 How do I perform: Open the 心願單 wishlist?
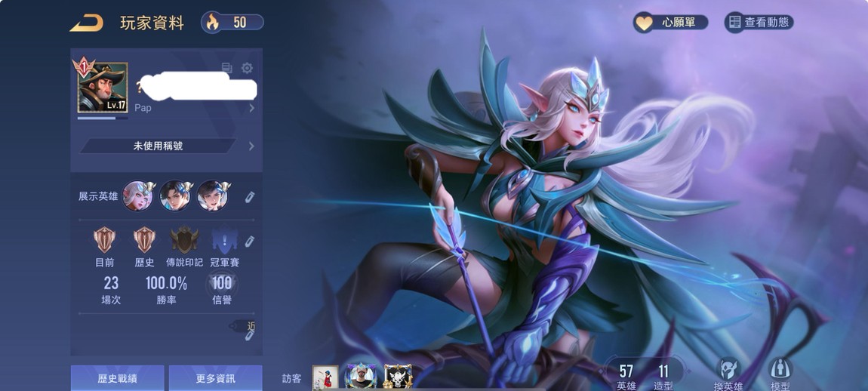point(671,23)
